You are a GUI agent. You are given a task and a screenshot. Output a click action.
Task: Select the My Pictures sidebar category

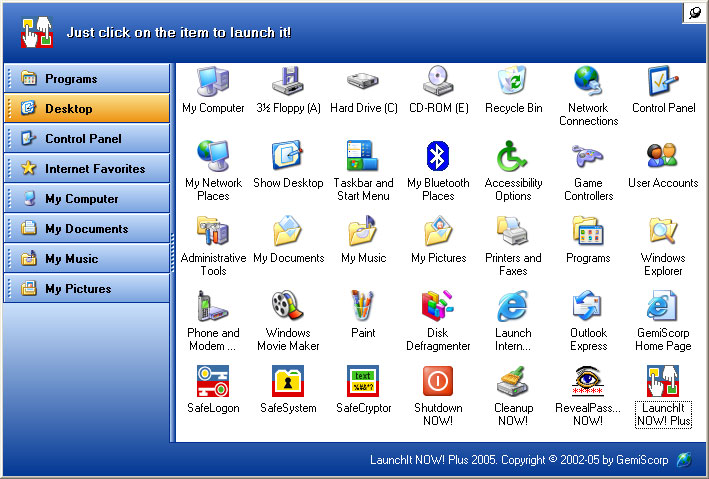tap(87, 289)
